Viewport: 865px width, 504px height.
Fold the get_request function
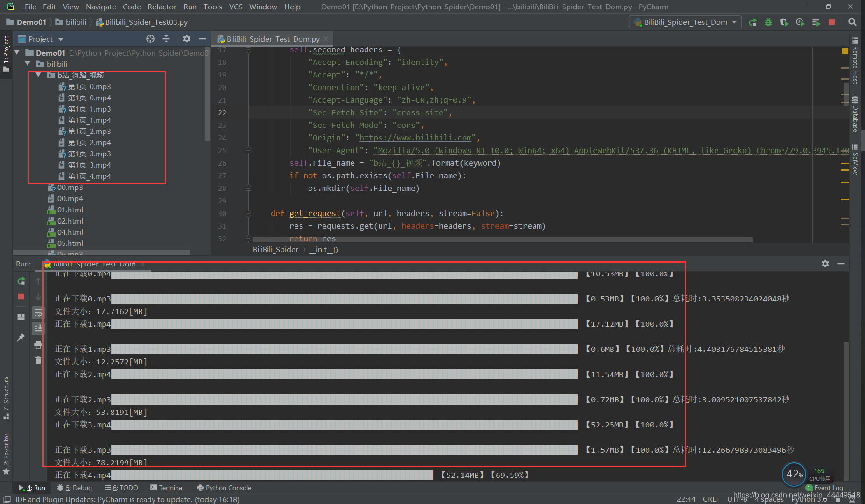(x=248, y=213)
